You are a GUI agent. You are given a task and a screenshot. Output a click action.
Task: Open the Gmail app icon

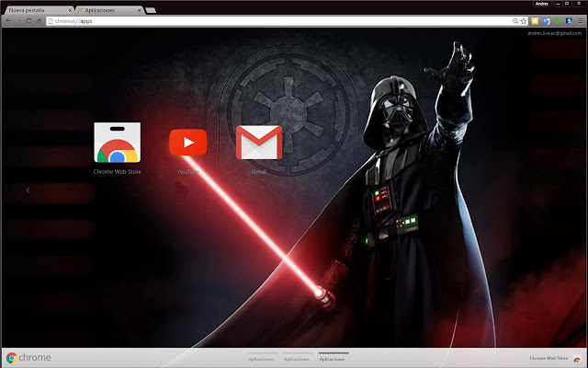pyautogui.click(x=259, y=143)
